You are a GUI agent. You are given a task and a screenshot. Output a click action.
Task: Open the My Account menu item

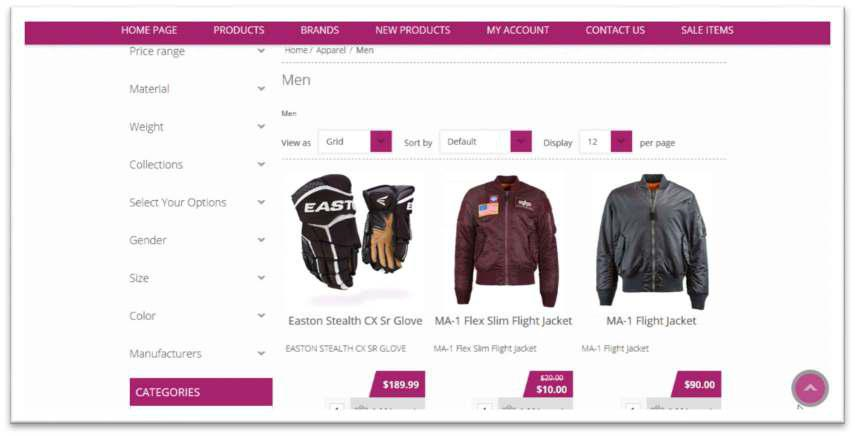coord(517,31)
